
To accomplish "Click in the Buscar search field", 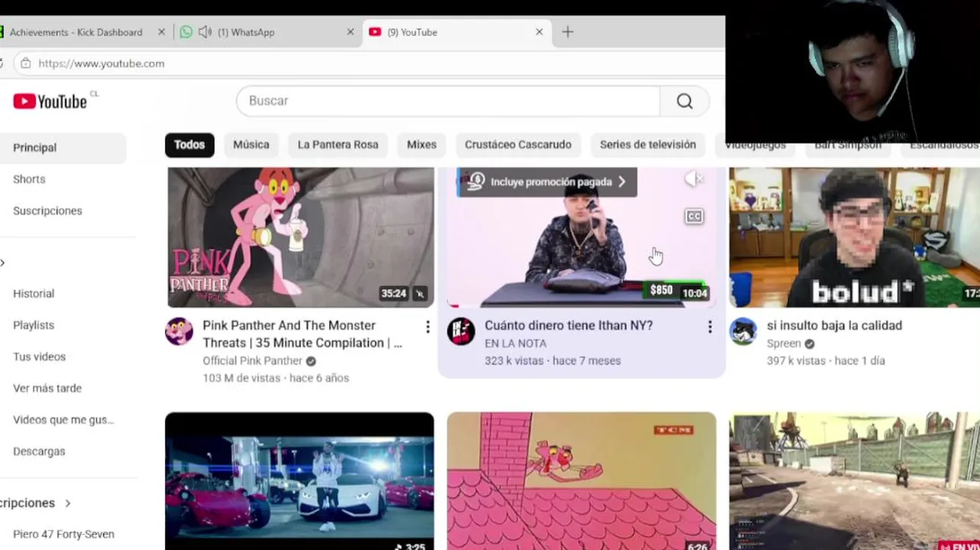I will coord(448,101).
